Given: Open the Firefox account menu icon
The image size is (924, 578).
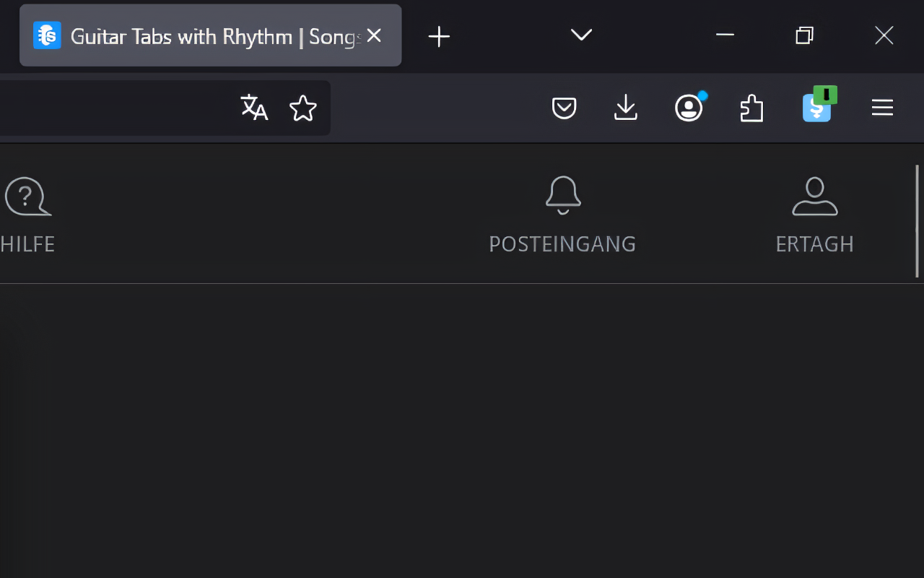Looking at the screenshot, I should (x=689, y=108).
